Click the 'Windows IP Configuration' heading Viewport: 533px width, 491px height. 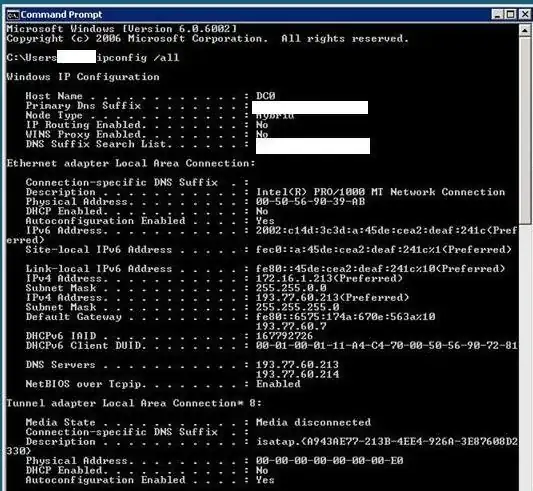coord(83,77)
